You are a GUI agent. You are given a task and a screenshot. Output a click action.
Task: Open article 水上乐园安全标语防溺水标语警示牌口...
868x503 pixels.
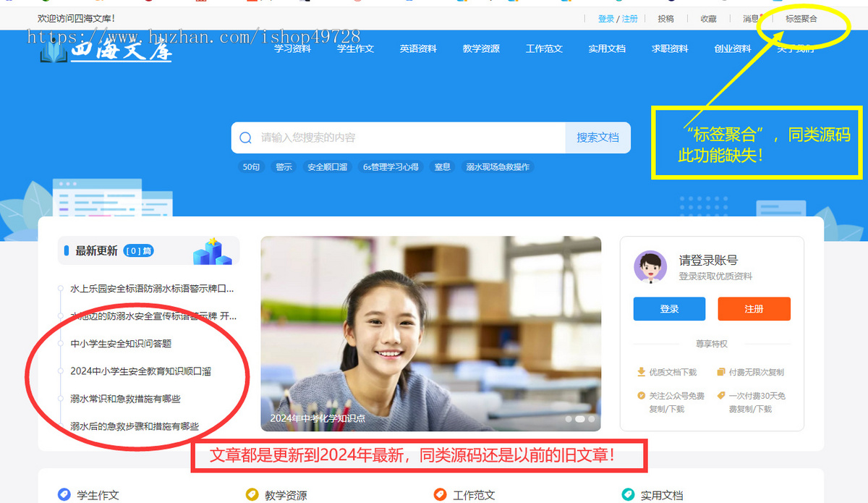pyautogui.click(x=152, y=288)
